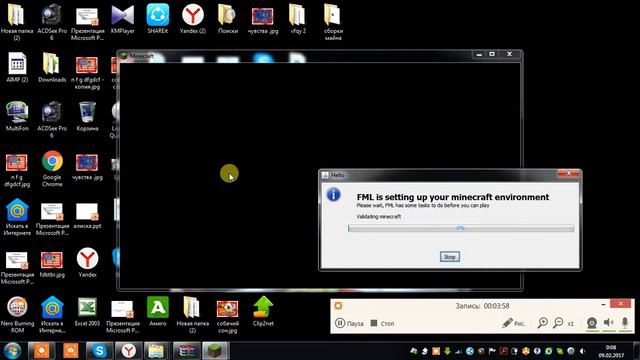Click the green download arrow tray icon
This screenshot has width=640, height=360.
[x=447, y=351]
